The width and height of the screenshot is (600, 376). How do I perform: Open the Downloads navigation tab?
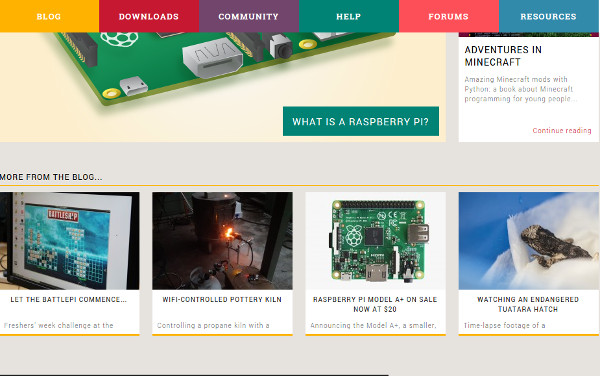tap(149, 16)
